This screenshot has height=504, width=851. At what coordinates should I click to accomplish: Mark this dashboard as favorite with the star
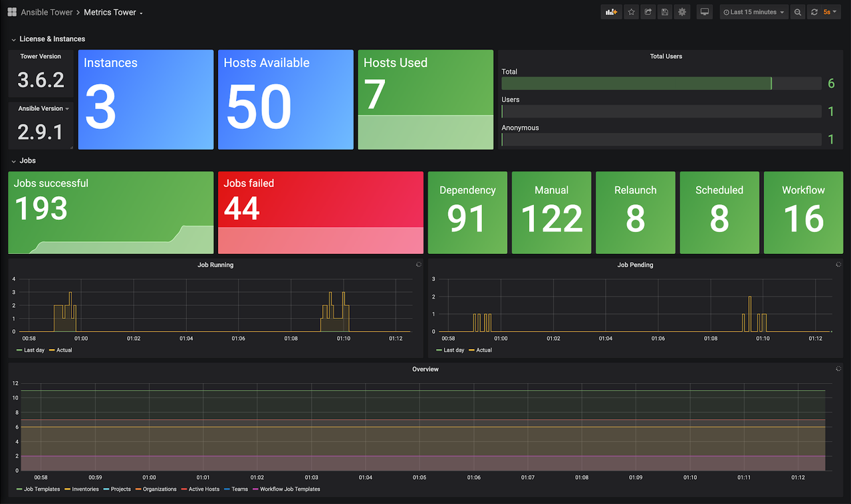(631, 11)
